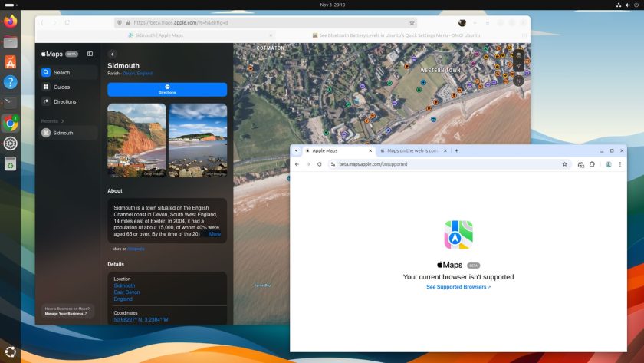Image resolution: width=644 pixels, height=363 pixels.
Task: Open the Chrome profile avatar
Action: [x=609, y=164]
